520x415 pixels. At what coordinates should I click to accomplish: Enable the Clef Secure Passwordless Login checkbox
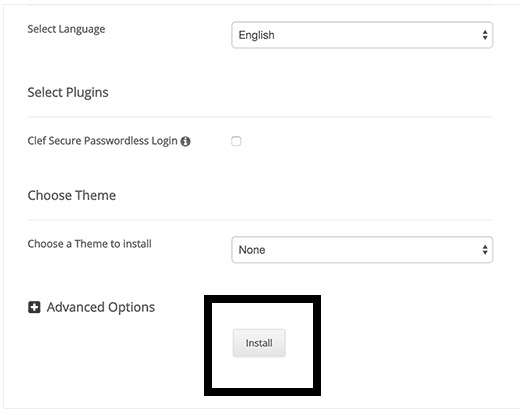click(x=236, y=141)
